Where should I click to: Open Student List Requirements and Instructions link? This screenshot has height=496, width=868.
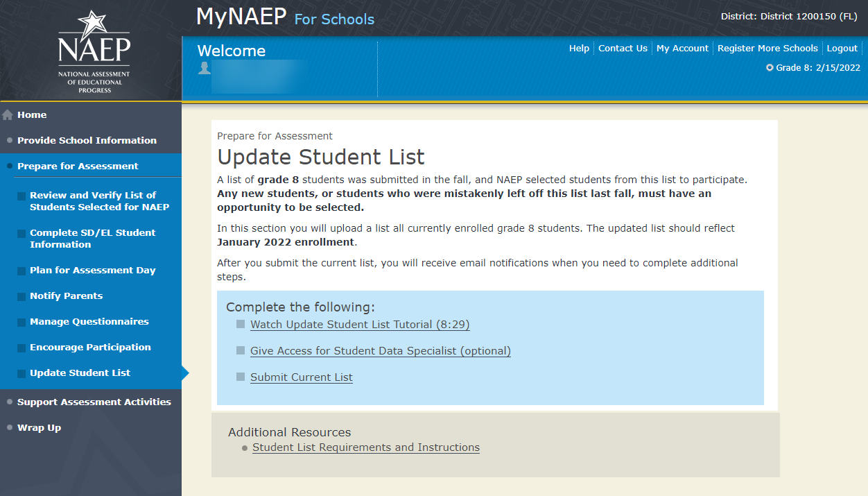[365, 447]
